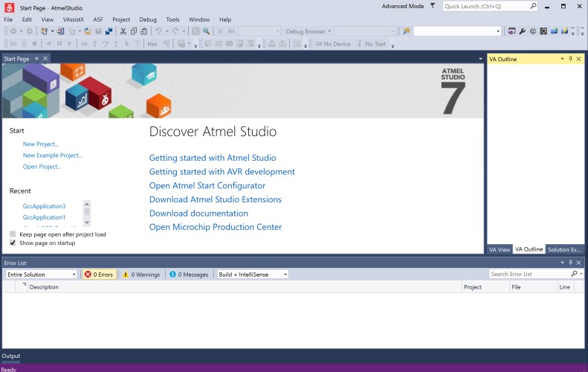Pin the Start Page tab
The height and width of the screenshot is (372, 588).
pyautogui.click(x=36, y=59)
